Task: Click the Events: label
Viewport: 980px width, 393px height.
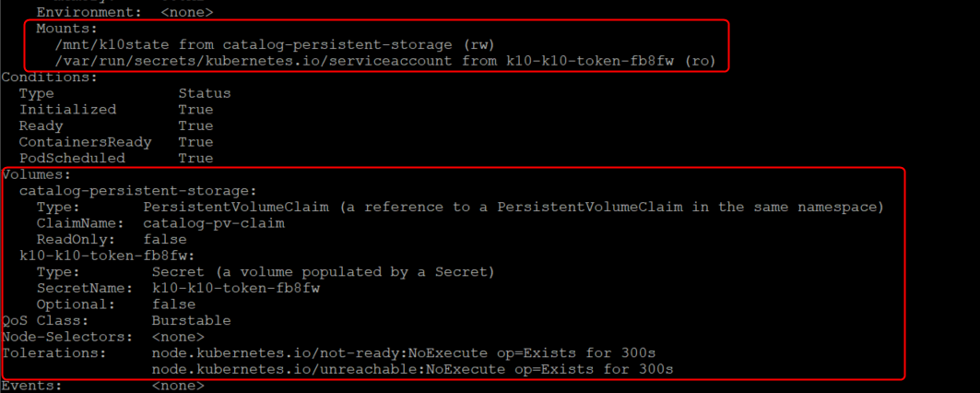Action: coord(32,386)
